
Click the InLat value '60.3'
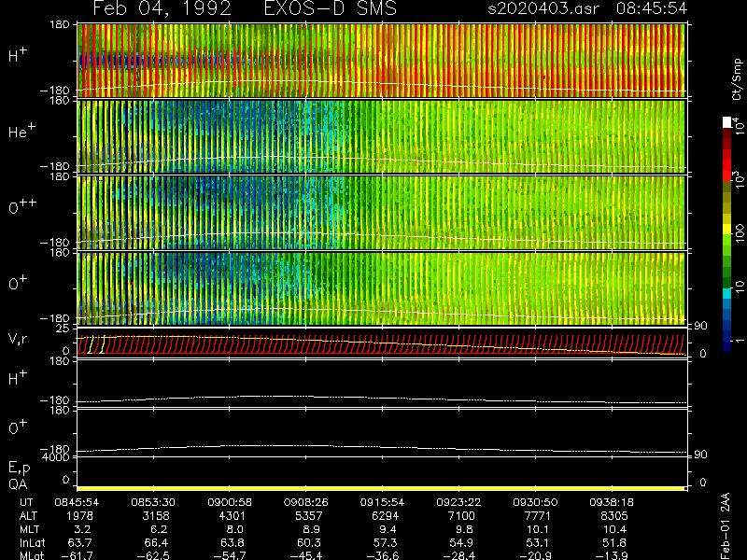309,542
